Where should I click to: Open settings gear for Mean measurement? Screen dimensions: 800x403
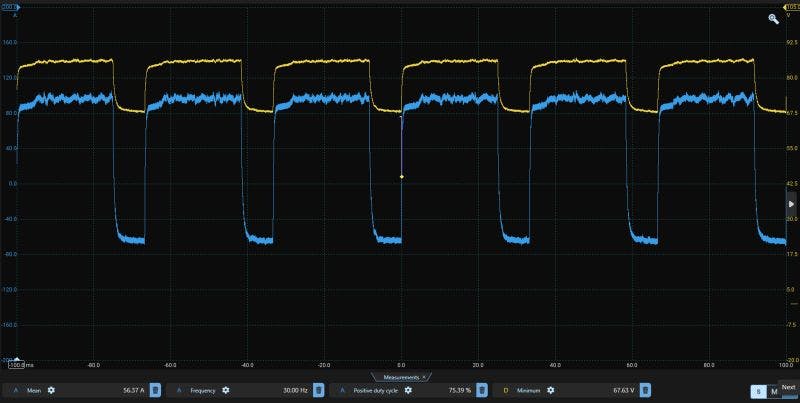pyautogui.click(x=51, y=390)
